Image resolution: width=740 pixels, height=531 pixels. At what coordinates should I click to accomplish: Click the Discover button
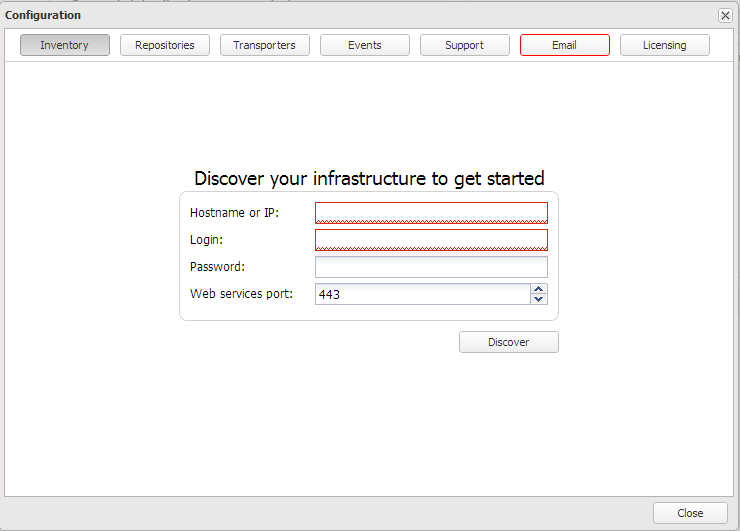(509, 342)
